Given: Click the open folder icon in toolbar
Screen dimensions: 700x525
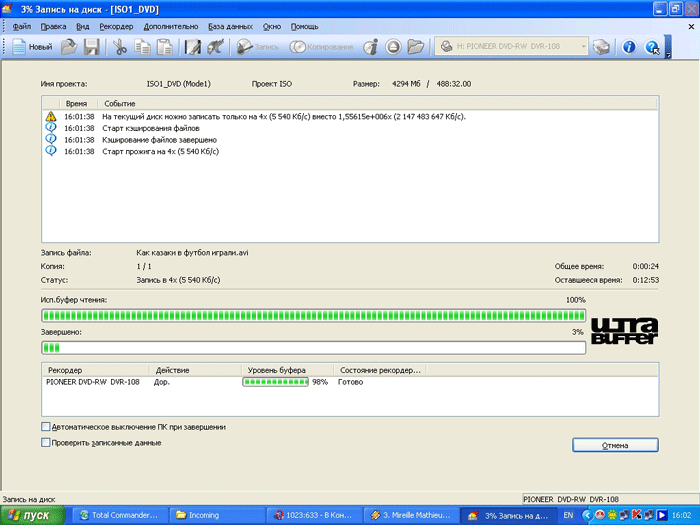Looking at the screenshot, I should (69, 47).
